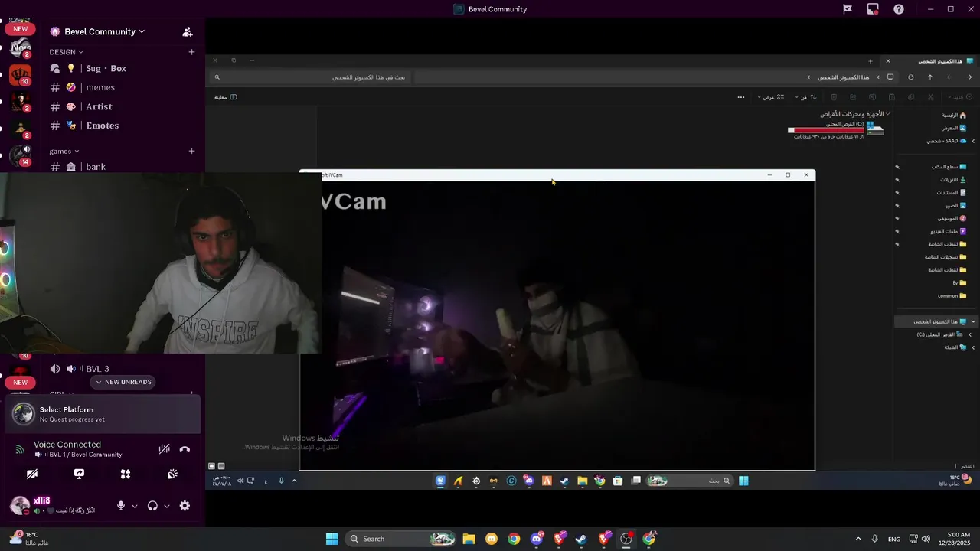Click the Windows taskbar Search box
This screenshot has width=980, height=551.
coord(401,539)
